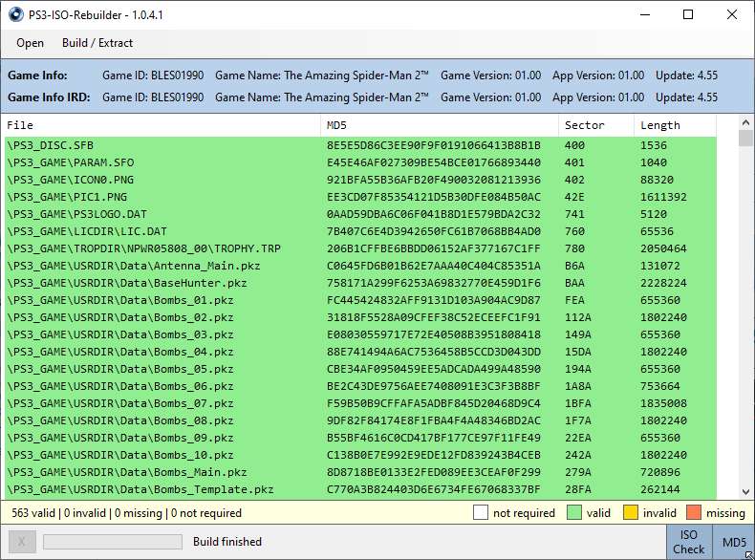Image resolution: width=755 pixels, height=560 pixels.
Task: Click the '563 valid' status bar count
Action: pyautogui.click(x=33, y=513)
